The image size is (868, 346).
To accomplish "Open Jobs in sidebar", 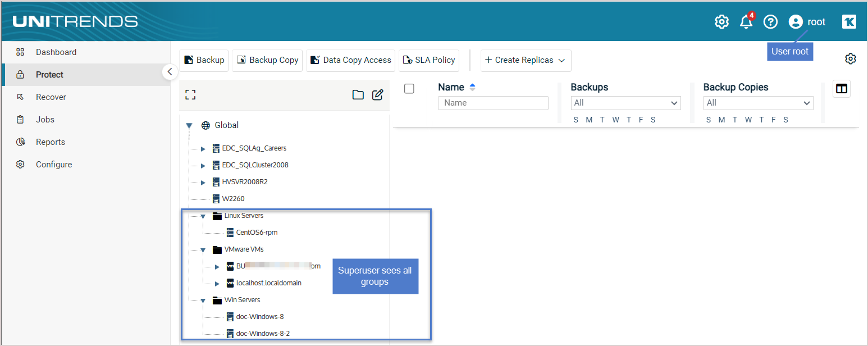I will pos(85,120).
